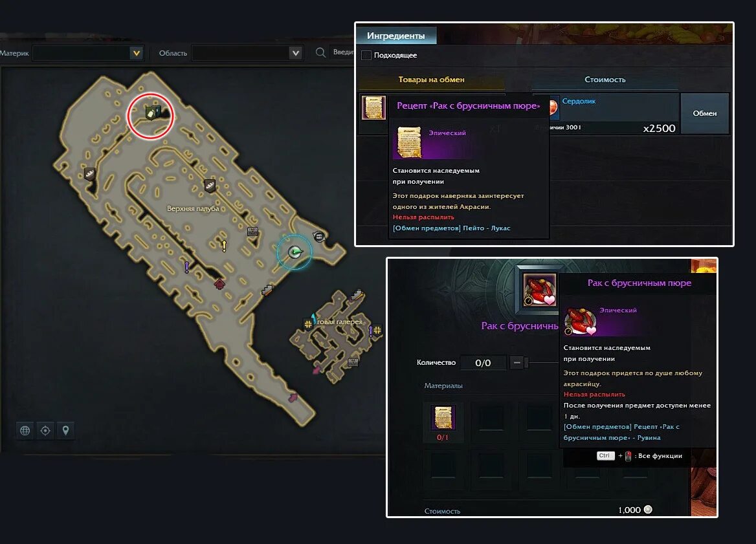Click the red house icon on map

point(219,284)
